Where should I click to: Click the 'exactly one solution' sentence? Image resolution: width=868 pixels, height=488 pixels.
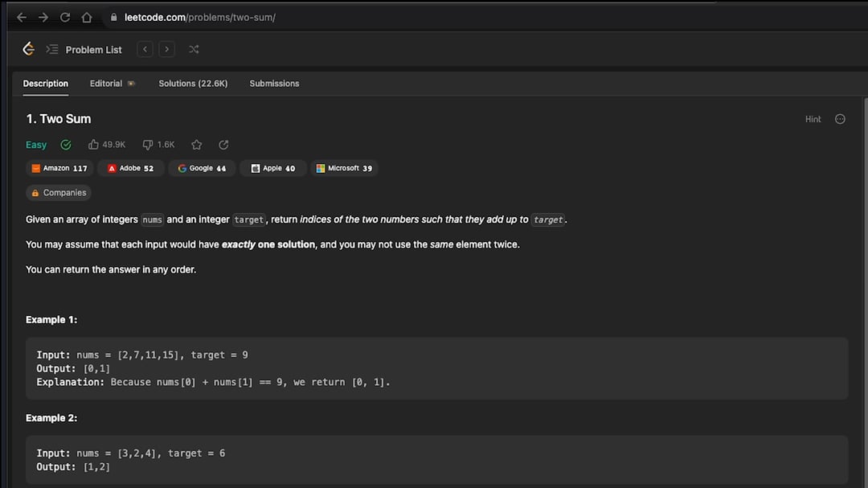coord(273,245)
